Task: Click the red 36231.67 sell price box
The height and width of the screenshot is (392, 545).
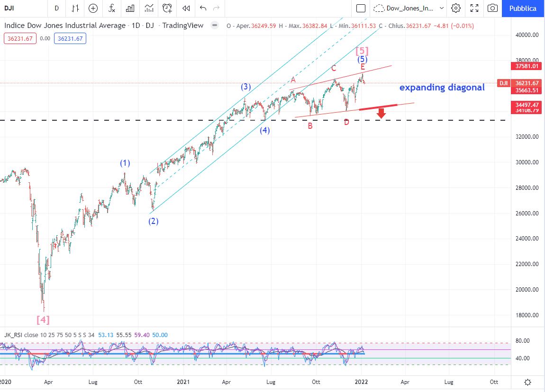Action: 20,38
